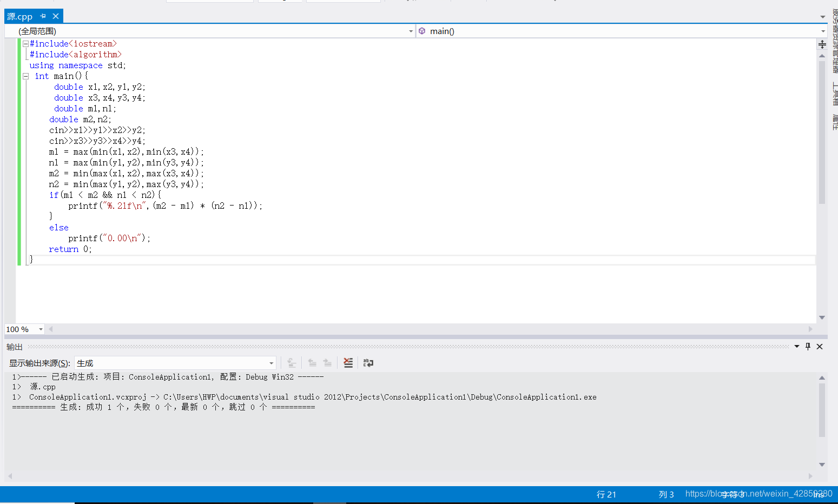Click the #include<algorithm> line
Screen dimensions: 838x504
[75, 55]
